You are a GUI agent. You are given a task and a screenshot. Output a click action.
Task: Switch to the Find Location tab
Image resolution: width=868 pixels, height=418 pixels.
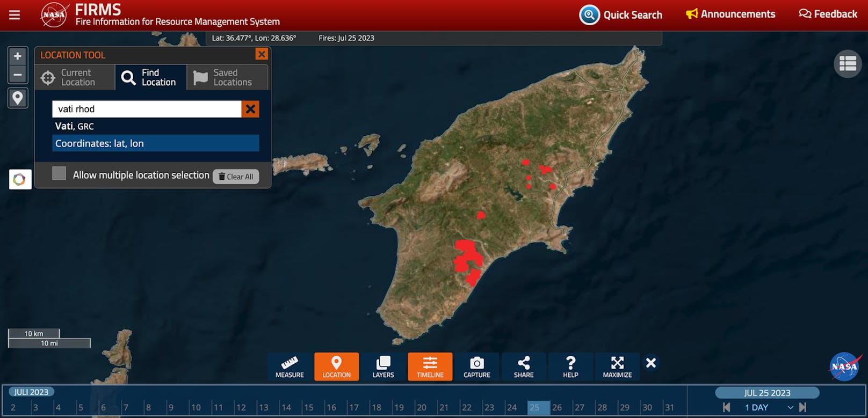click(x=151, y=77)
